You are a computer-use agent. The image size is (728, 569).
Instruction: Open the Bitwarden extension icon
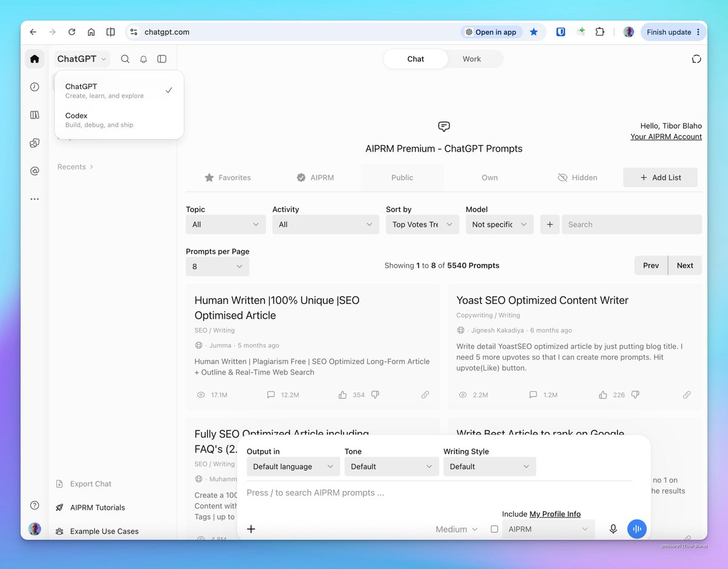coord(561,32)
